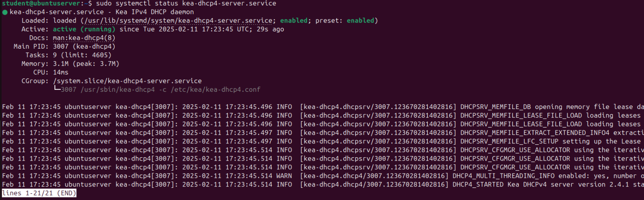Viewport: 644px width, 200px height.
Task: Click the green service status dot
Action: (5, 12)
